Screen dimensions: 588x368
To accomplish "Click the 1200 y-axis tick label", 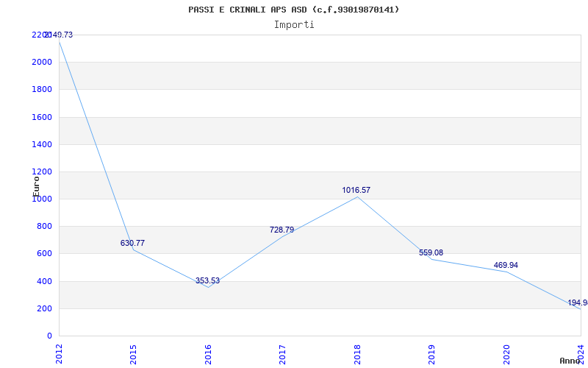I will point(42,172).
